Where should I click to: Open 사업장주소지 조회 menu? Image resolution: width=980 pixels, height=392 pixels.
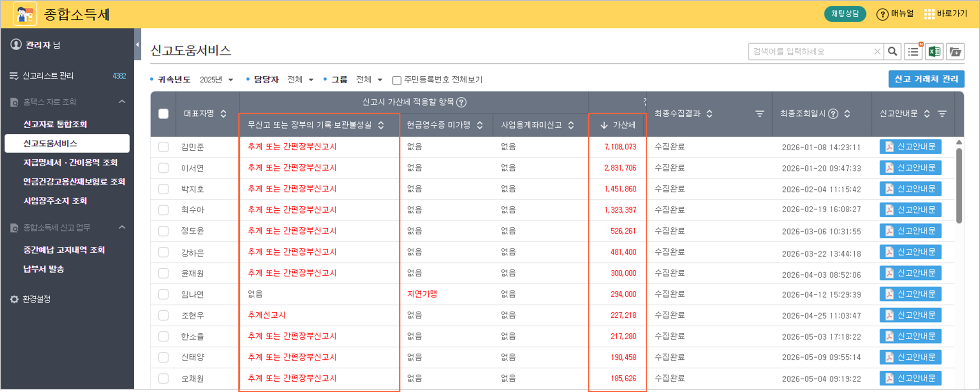click(x=55, y=201)
